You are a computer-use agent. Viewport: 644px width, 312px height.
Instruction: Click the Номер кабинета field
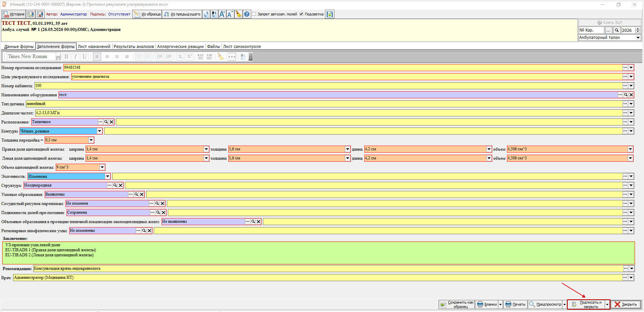click(x=328, y=86)
